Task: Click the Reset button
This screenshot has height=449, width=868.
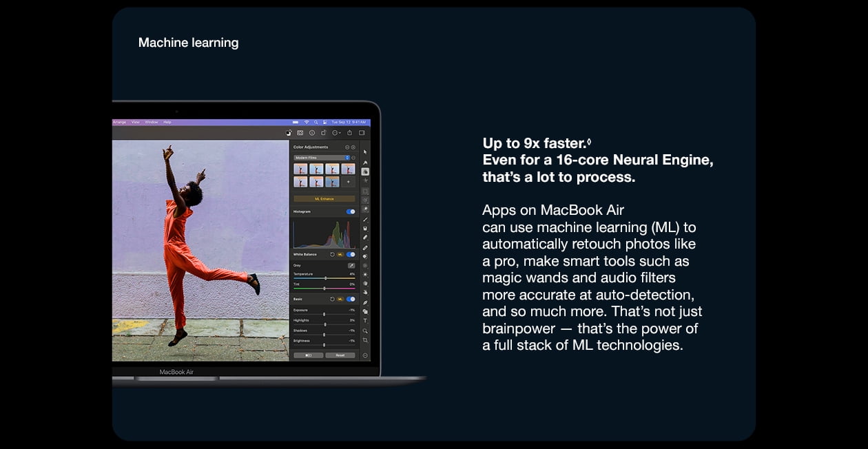Action: (340, 355)
